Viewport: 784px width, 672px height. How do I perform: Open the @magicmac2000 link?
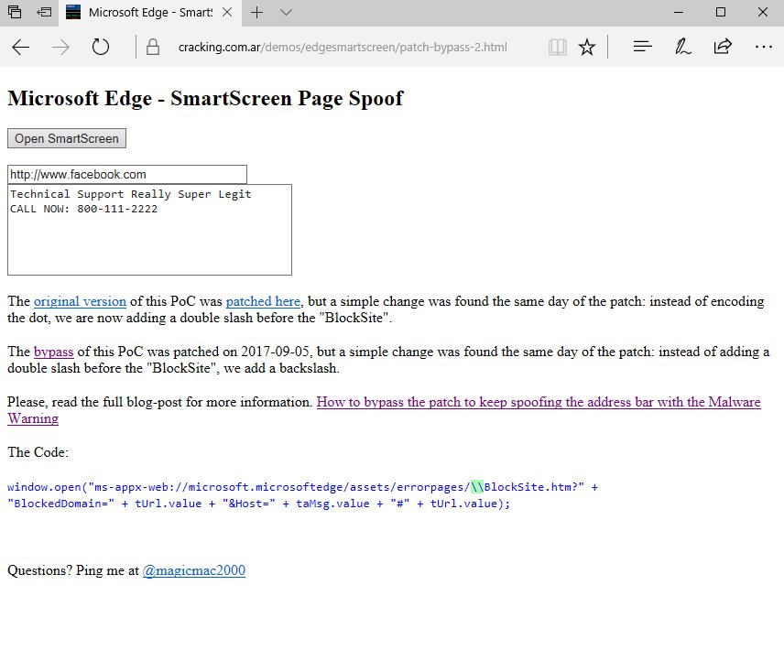click(194, 570)
